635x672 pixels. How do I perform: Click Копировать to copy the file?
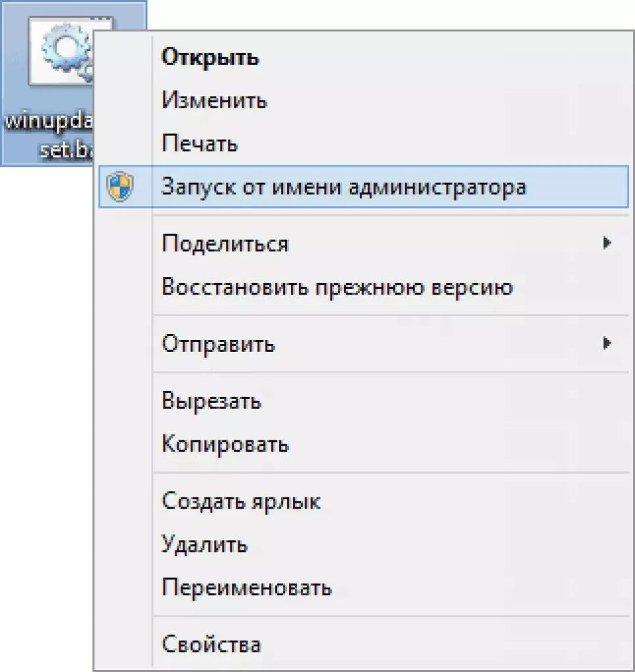coord(363,444)
